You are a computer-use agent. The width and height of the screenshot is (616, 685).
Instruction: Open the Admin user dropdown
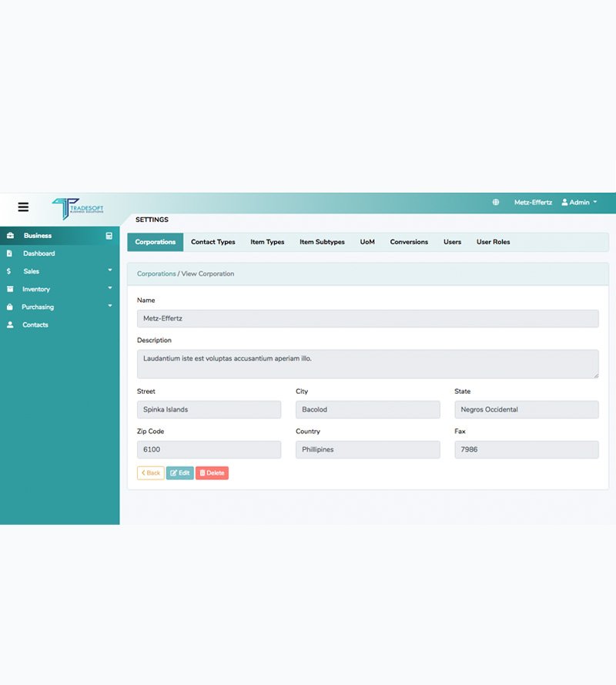(579, 203)
